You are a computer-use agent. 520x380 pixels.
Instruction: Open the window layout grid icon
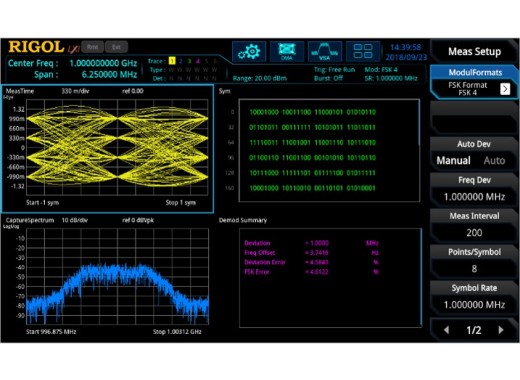(x=363, y=52)
